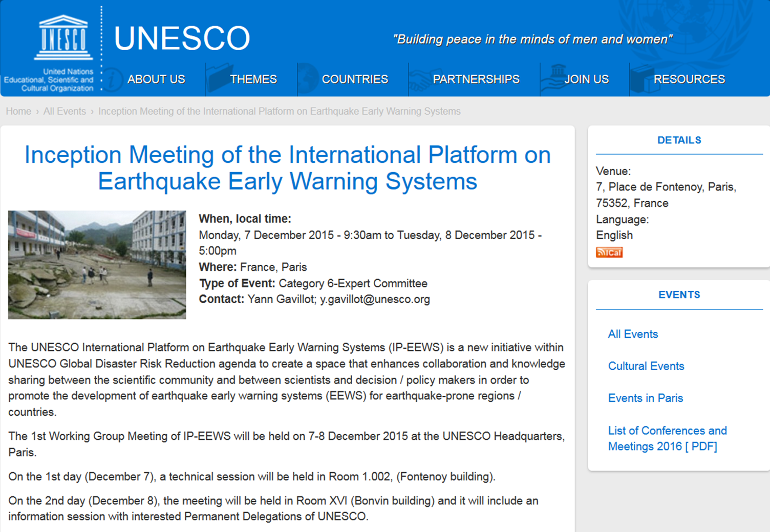Click the books icon beside Resources

click(x=643, y=79)
